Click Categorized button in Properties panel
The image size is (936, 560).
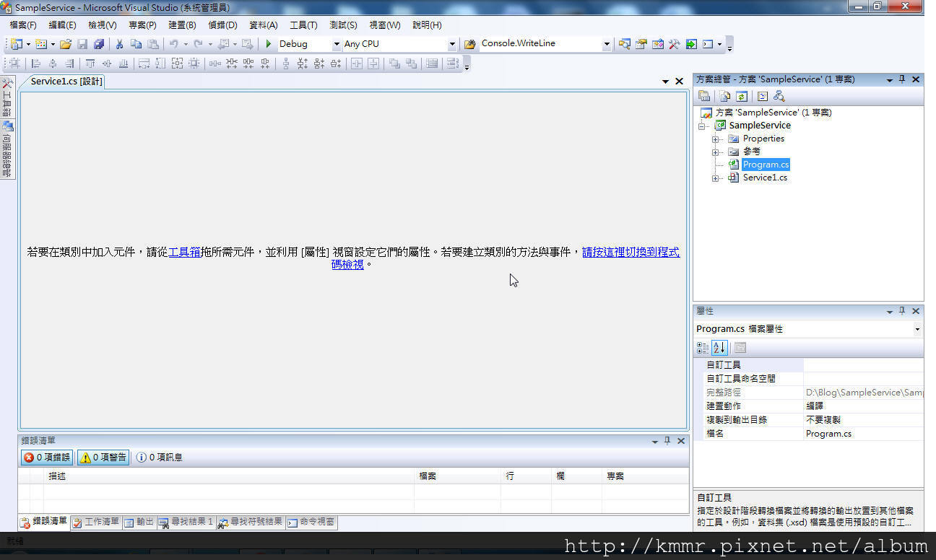tap(703, 347)
